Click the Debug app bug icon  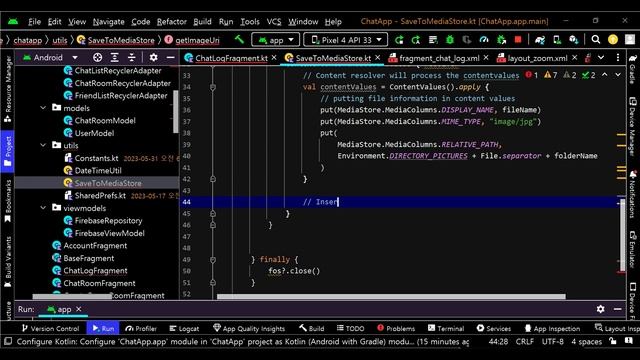click(450, 40)
